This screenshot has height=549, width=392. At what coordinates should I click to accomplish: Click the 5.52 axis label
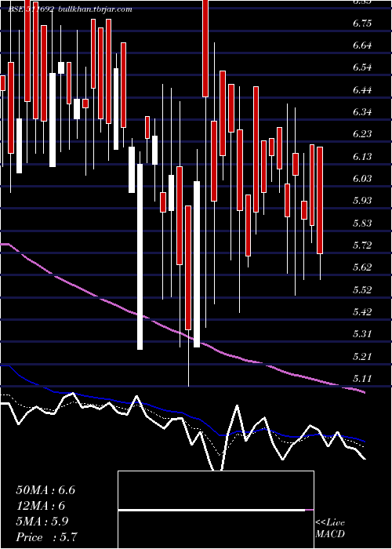[x=362, y=289]
